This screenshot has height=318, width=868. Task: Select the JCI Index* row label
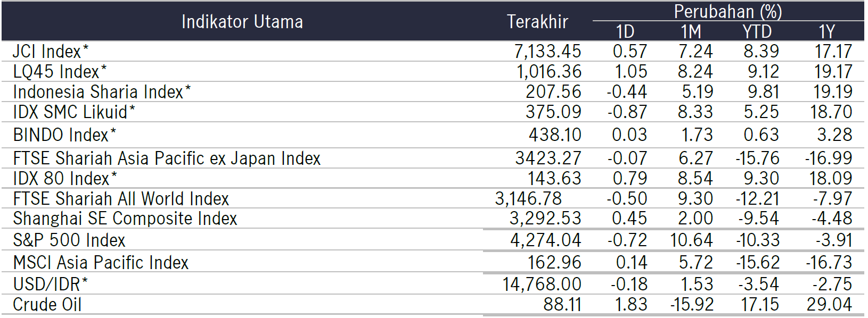(x=51, y=52)
